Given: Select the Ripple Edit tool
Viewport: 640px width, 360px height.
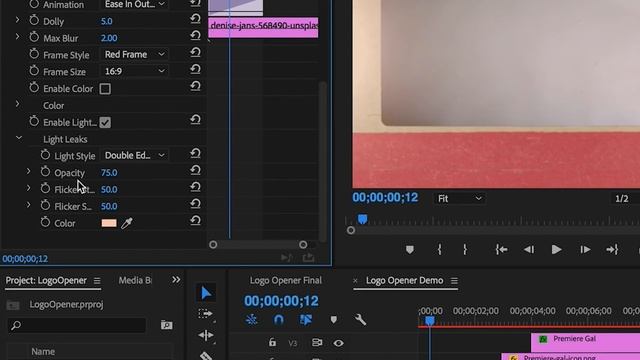Looking at the screenshot, I should [x=206, y=335].
